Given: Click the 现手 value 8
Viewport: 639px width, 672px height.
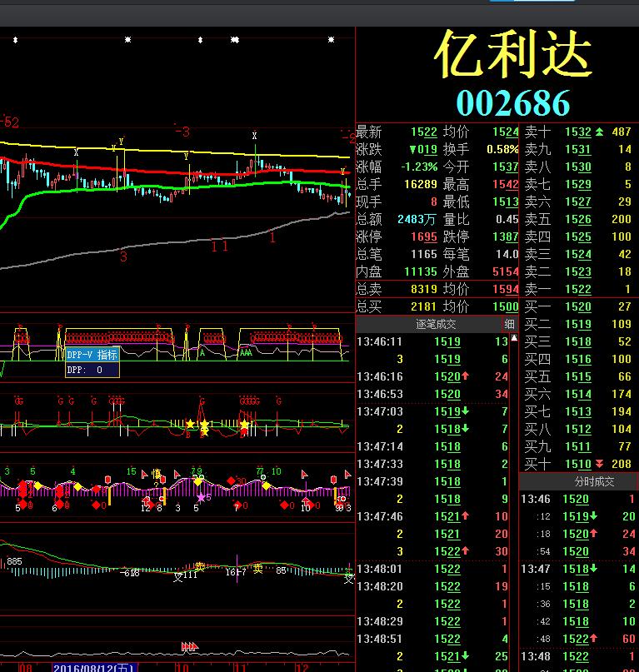Looking at the screenshot, I should 434,202.
